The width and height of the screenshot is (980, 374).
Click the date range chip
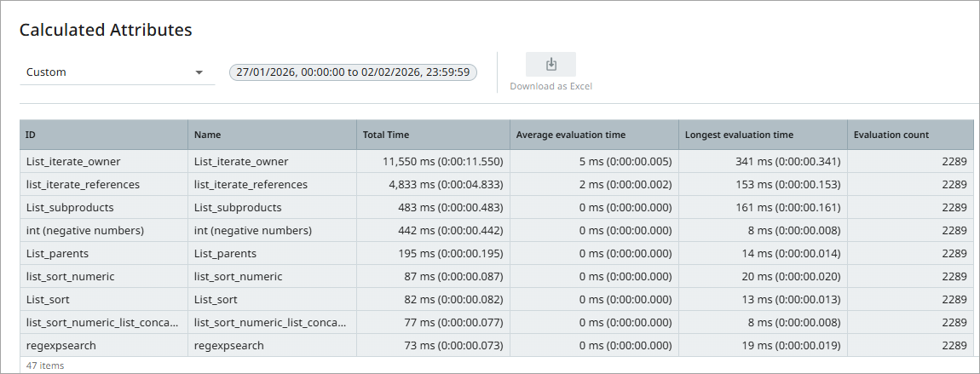[353, 72]
